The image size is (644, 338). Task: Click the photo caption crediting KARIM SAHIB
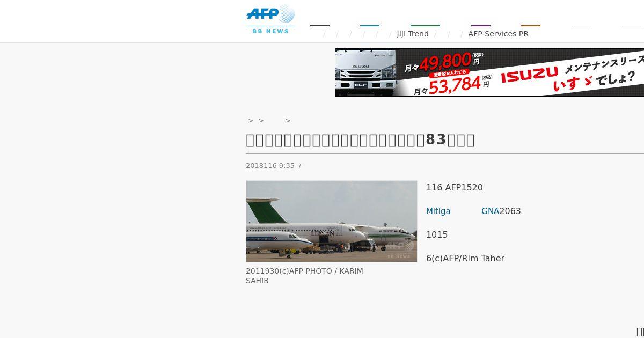[304, 276]
